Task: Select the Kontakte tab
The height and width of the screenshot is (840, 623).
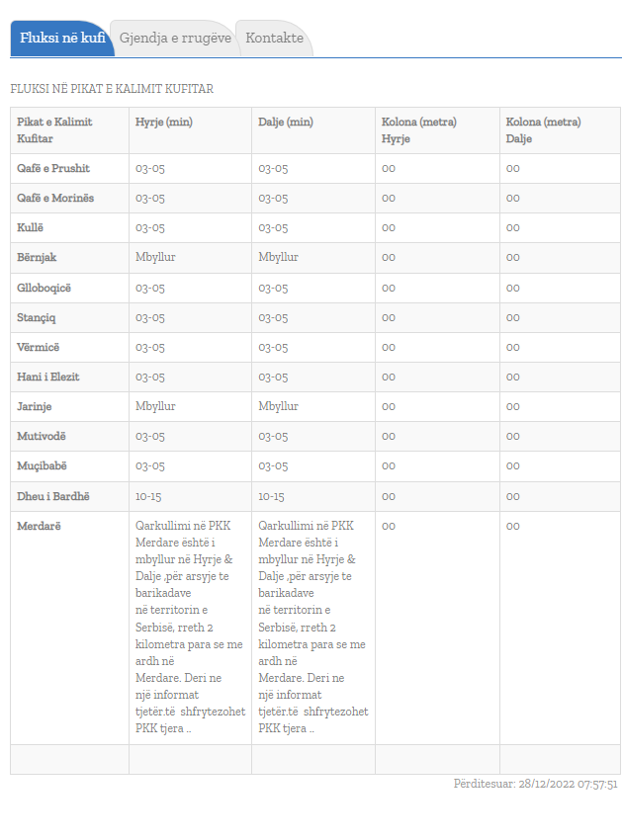Action: click(x=274, y=38)
